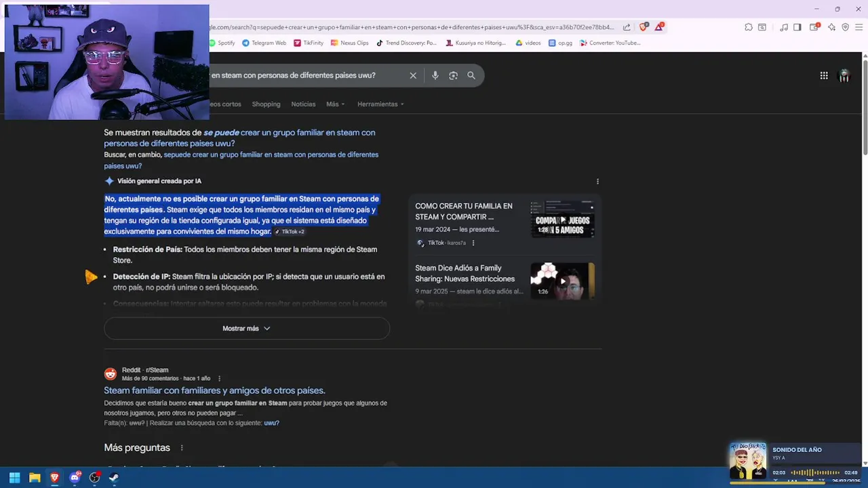
Task: Open the Converter: YouTube bookmark
Action: (x=610, y=43)
